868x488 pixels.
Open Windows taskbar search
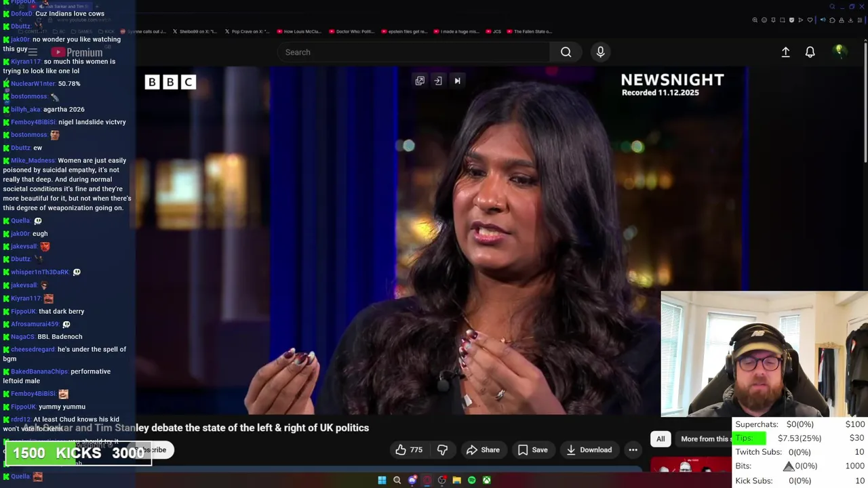[x=397, y=480]
